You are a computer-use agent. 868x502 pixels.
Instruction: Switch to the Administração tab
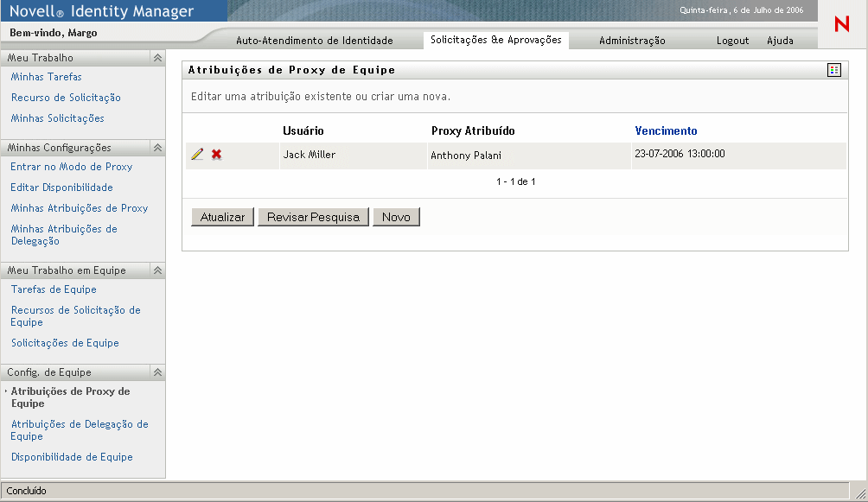632,41
